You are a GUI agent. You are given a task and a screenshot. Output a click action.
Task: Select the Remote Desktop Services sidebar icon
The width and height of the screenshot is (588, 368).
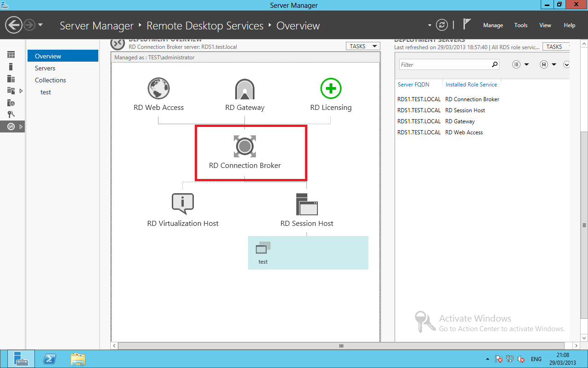click(11, 126)
